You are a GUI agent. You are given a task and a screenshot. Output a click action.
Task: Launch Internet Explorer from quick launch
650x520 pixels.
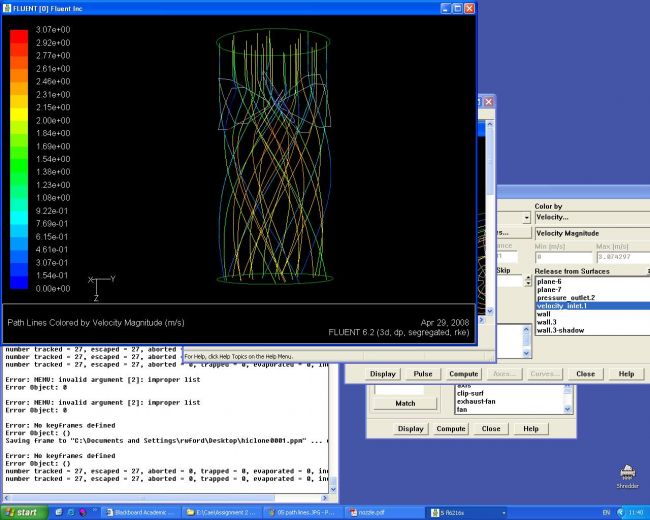pyautogui.click(x=71, y=513)
